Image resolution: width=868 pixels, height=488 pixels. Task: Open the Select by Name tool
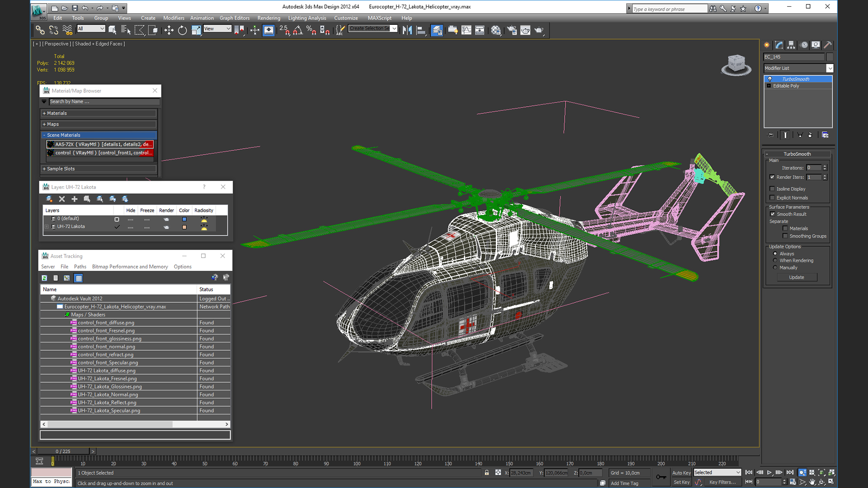[126, 30]
